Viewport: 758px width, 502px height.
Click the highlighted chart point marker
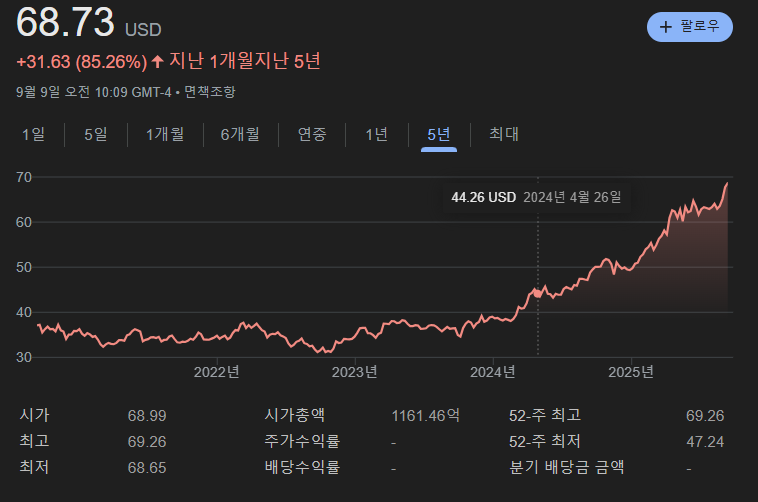(x=538, y=294)
